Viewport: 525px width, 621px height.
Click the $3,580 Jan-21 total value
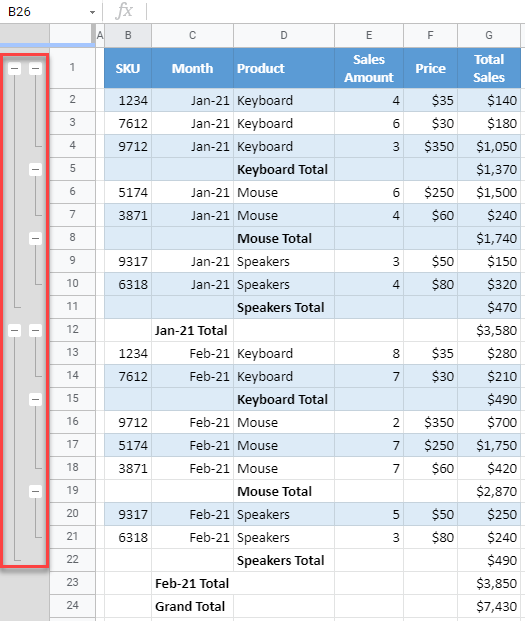pos(489,330)
